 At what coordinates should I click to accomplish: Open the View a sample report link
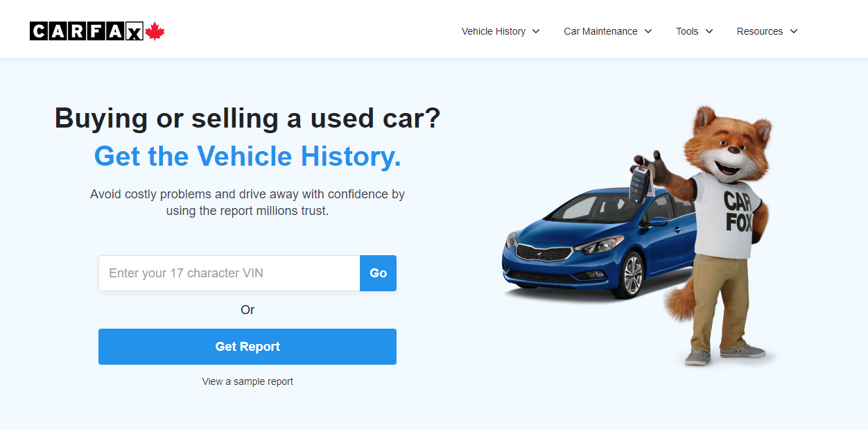[248, 381]
